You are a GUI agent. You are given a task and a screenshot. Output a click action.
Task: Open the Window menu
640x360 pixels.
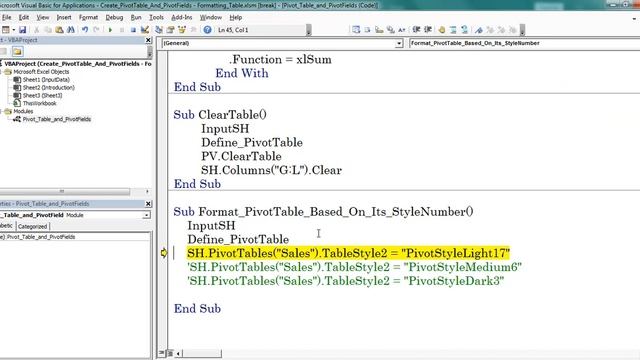coord(211,18)
